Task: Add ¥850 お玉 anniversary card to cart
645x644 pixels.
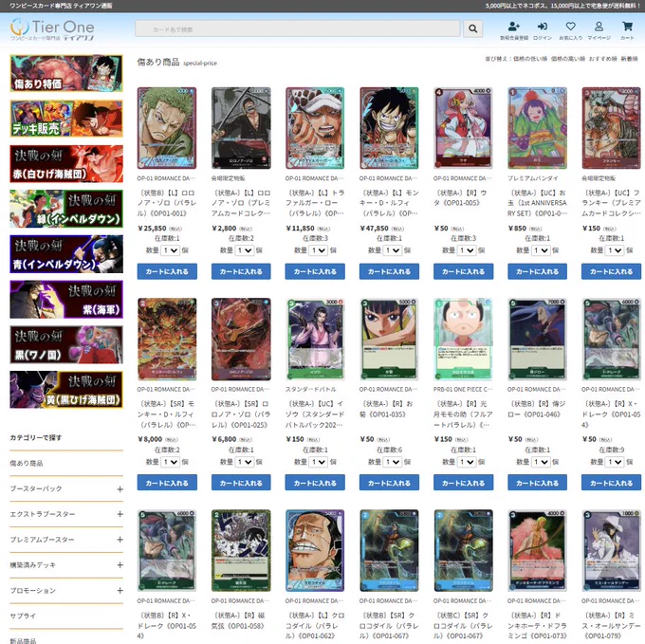Action: pos(537,271)
